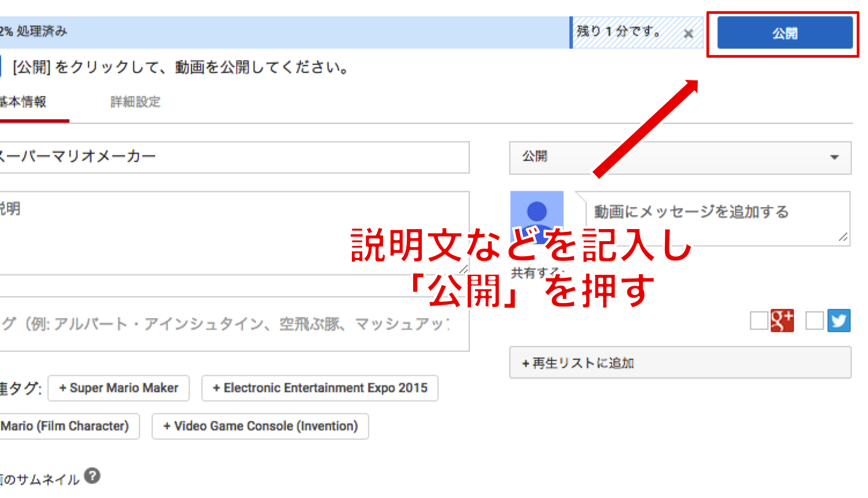Add the Electronic Entertainment Expo 2015 tag
Viewport: 868px width, 498px height.
point(319,388)
